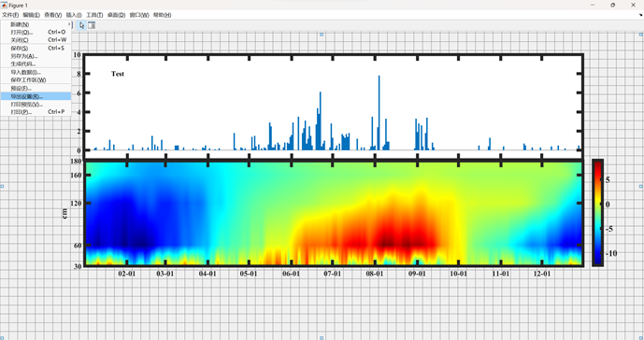644x340 pixels.
Task: Click the '12-01' x-axis tick label
Action: point(542,274)
